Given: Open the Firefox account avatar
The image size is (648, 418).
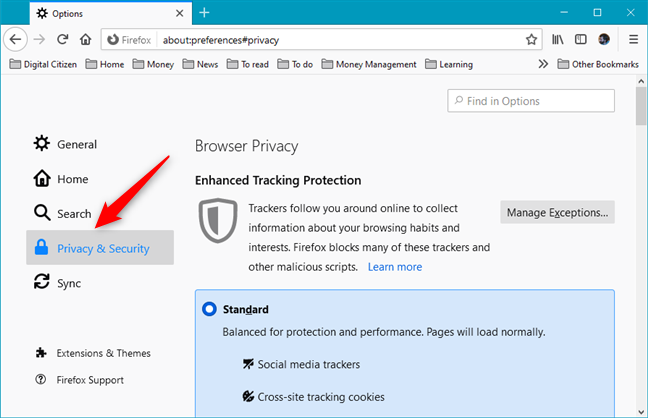Looking at the screenshot, I should coord(604,40).
